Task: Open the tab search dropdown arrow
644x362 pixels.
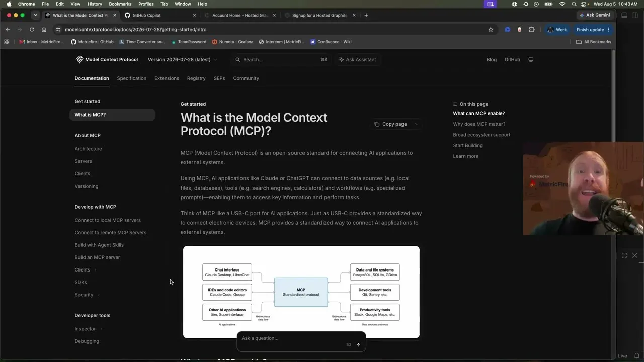Action: (x=35, y=15)
